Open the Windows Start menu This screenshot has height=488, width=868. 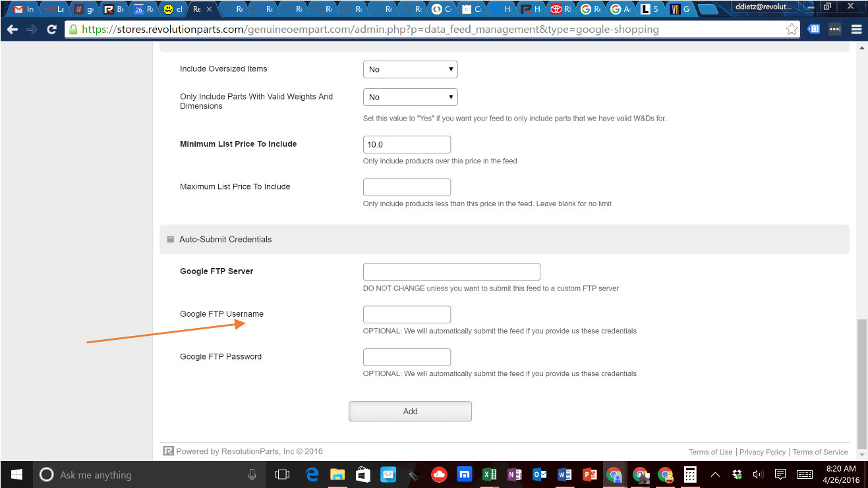click(16, 474)
